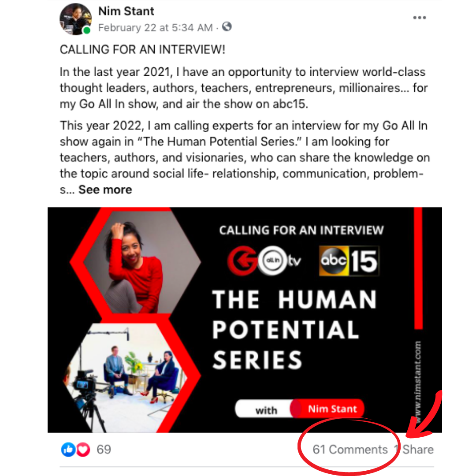Click the hexagon interview studio photo
Screen dimensions: 476x476
click(x=126, y=378)
